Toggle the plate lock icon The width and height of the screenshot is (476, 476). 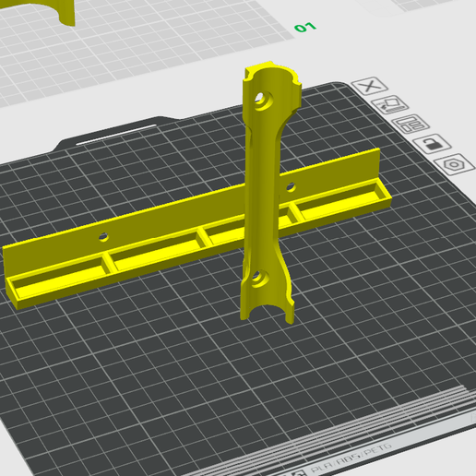point(432,143)
